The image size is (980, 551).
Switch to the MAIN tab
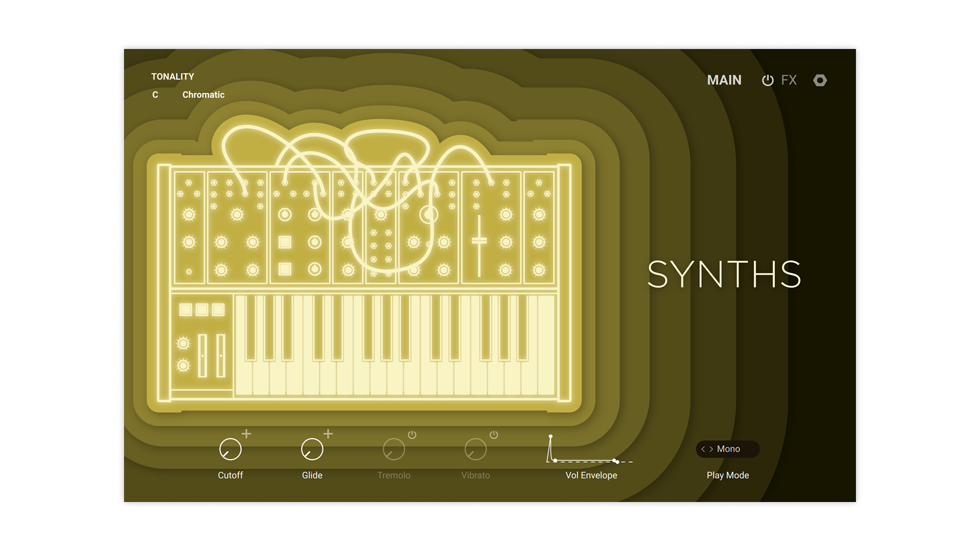(x=724, y=80)
